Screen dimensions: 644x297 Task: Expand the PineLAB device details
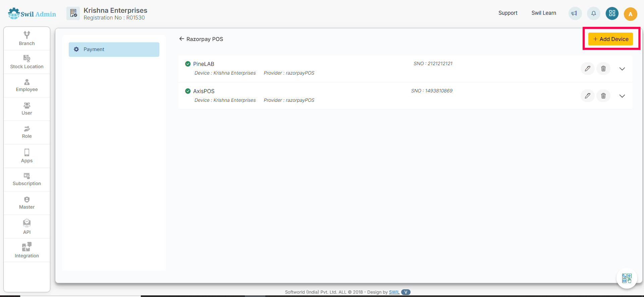(x=622, y=69)
